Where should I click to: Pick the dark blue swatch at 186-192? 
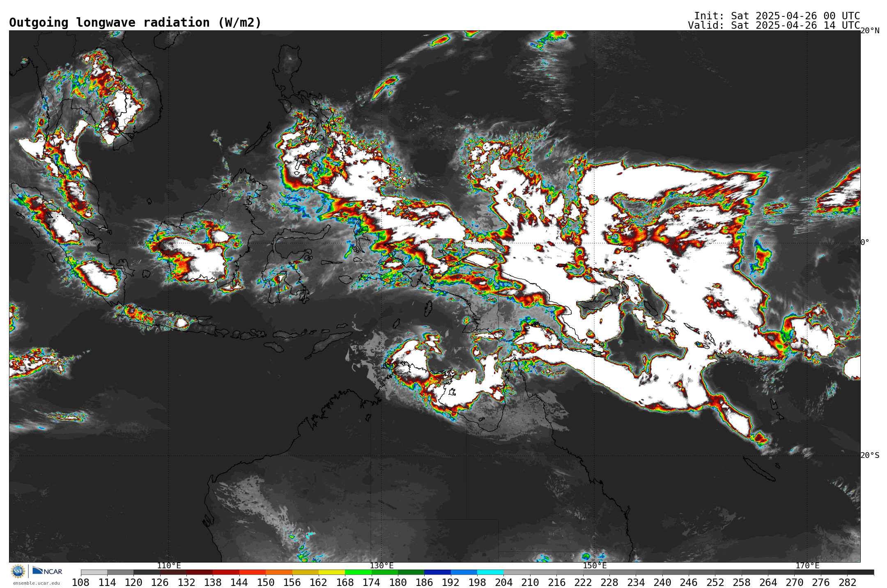pyautogui.click(x=437, y=572)
